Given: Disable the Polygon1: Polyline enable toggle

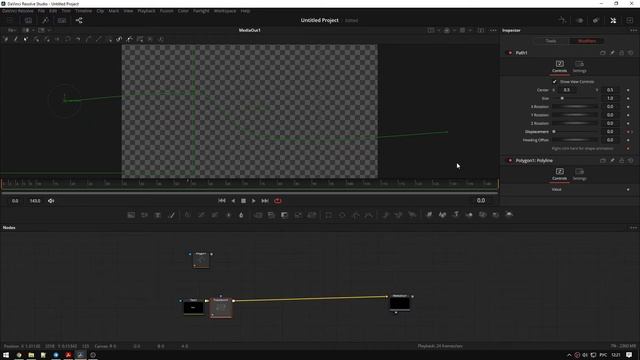Looking at the screenshot, I should (510, 160).
